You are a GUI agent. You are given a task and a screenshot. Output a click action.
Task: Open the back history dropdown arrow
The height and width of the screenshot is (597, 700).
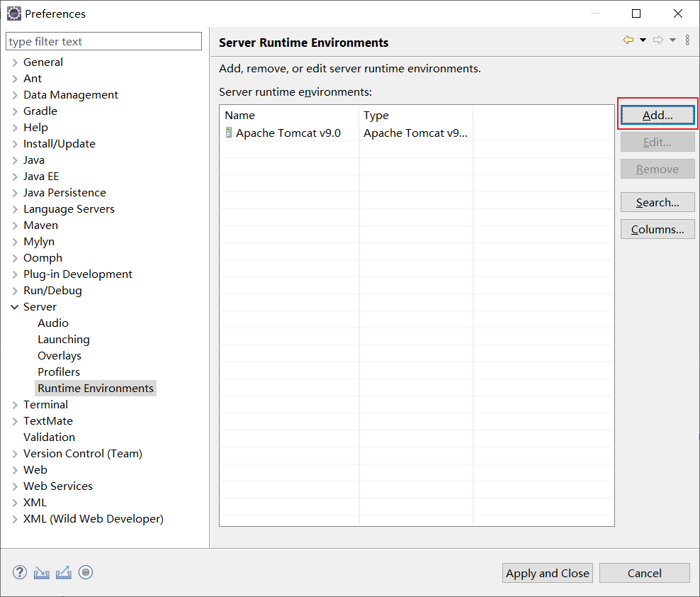643,40
